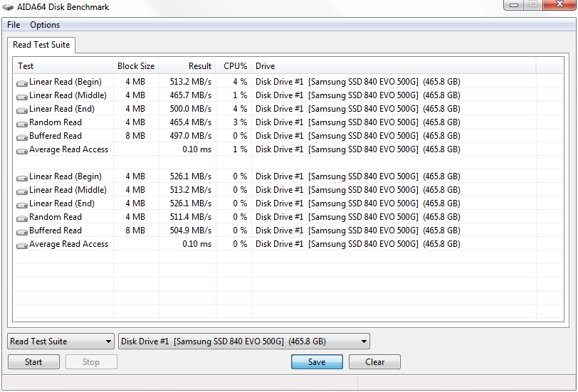The height and width of the screenshot is (392, 578).
Task: Click the 0.10 ms result with 0 % CPU
Action: pyautogui.click(x=197, y=244)
